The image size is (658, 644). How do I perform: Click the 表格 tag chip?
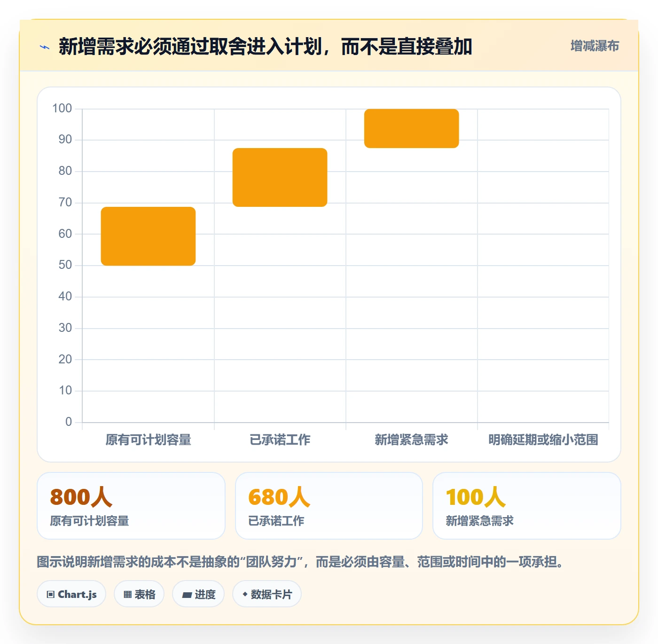[139, 594]
